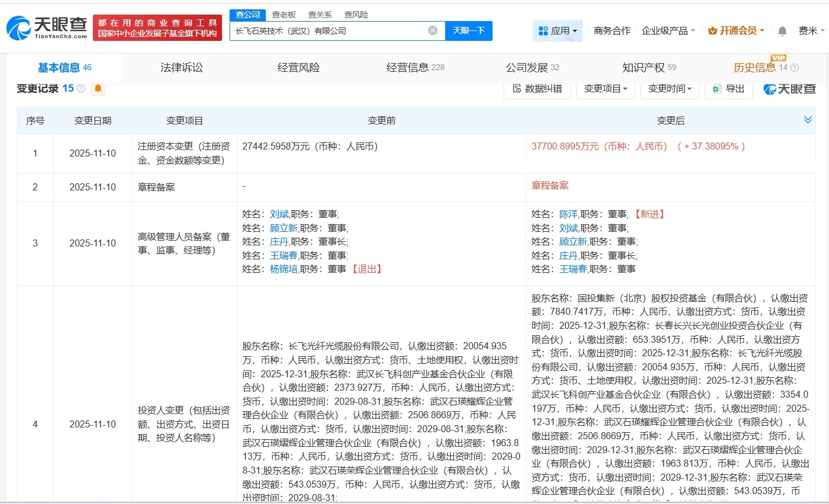Click the blue apps grid icon beside 应用
829x504 pixels.
pyautogui.click(x=544, y=30)
